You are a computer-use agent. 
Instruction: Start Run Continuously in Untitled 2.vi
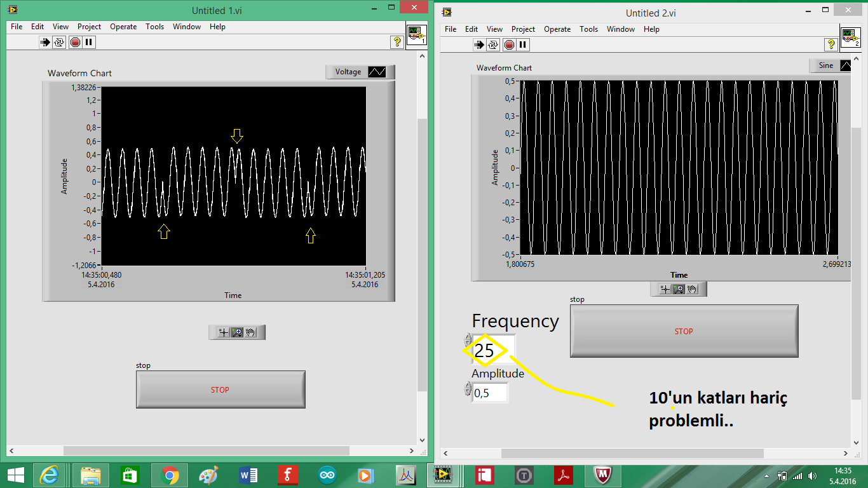493,44
